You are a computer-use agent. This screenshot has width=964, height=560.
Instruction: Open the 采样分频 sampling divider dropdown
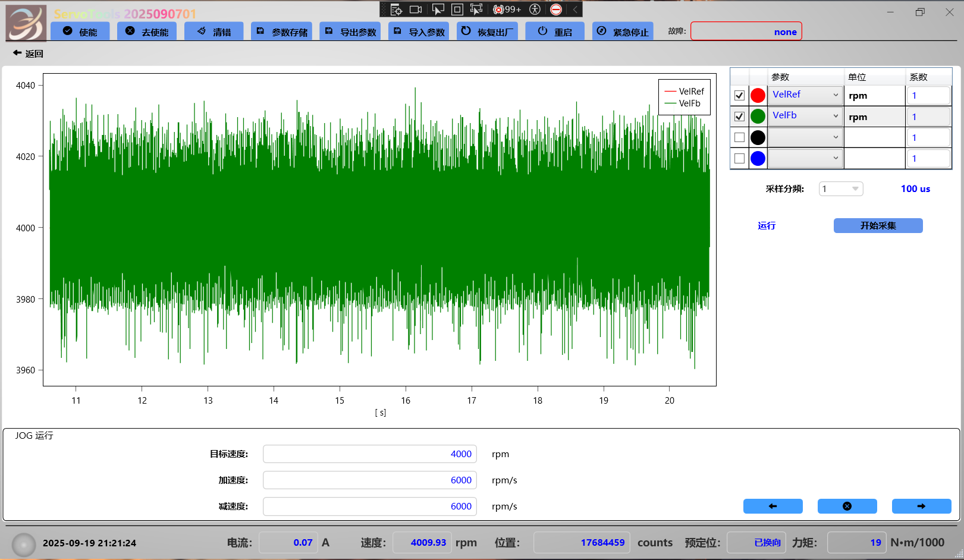point(841,189)
